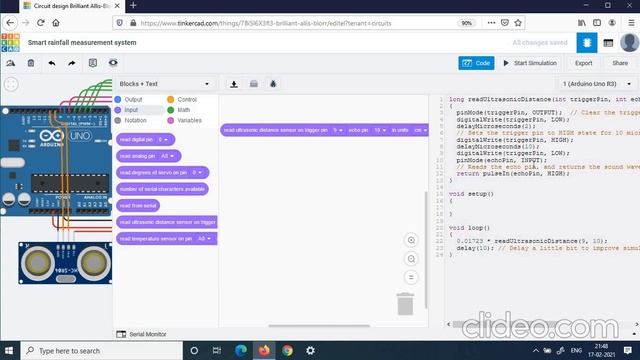Select the Arduino Uno board on canvas
Image resolution: width=640 pixels, height=360 pixels.
(x=56, y=161)
